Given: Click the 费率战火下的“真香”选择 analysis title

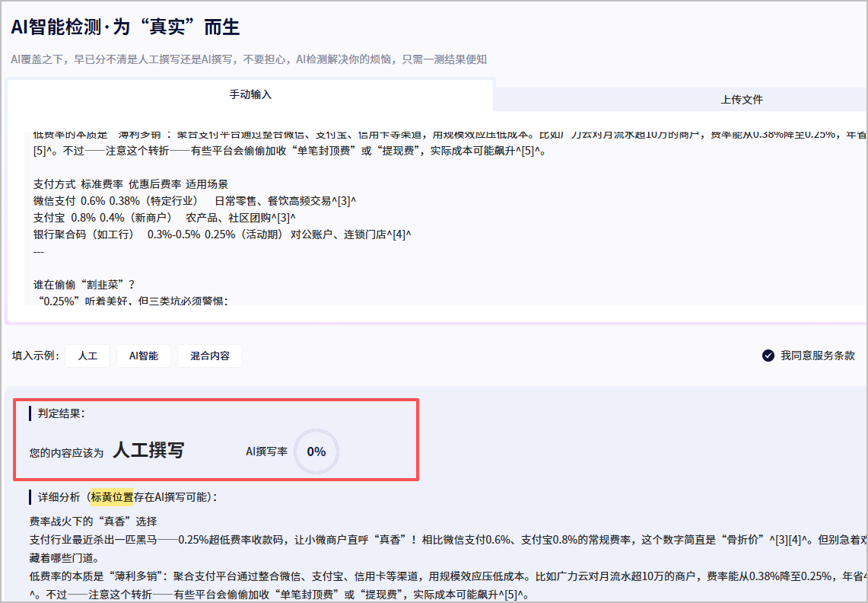Looking at the screenshot, I should tap(93, 522).
